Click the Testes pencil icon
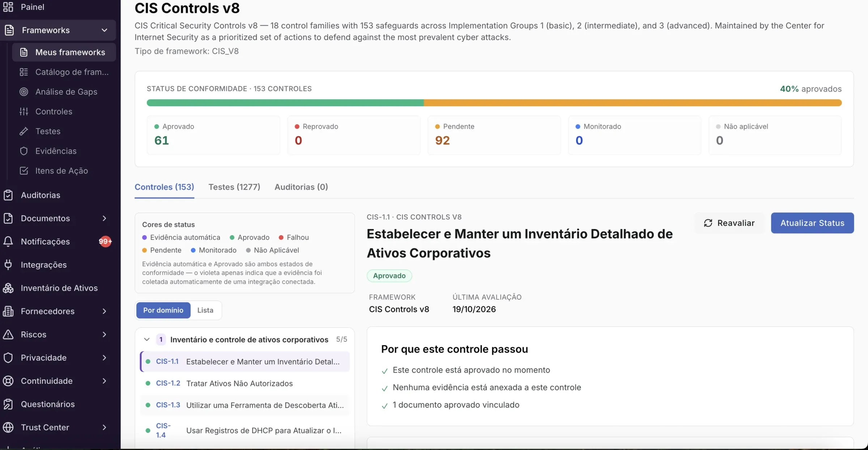This screenshot has width=868, height=450. click(x=24, y=131)
